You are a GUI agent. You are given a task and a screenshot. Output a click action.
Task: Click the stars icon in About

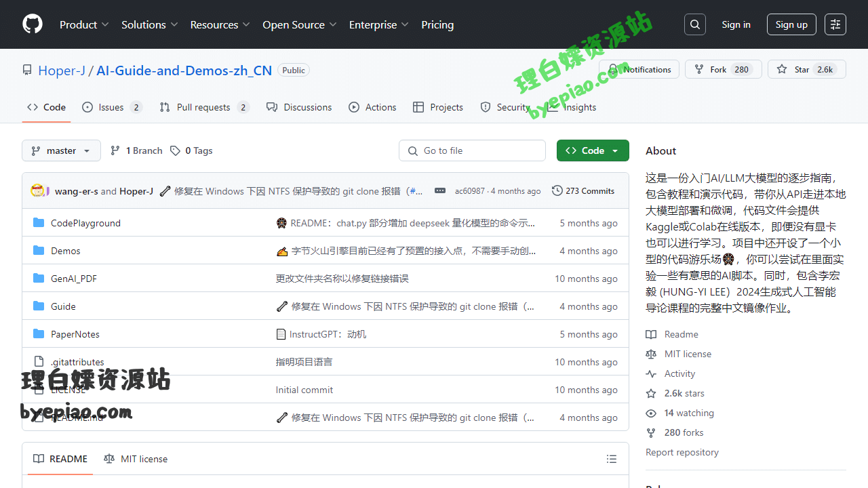tap(651, 393)
